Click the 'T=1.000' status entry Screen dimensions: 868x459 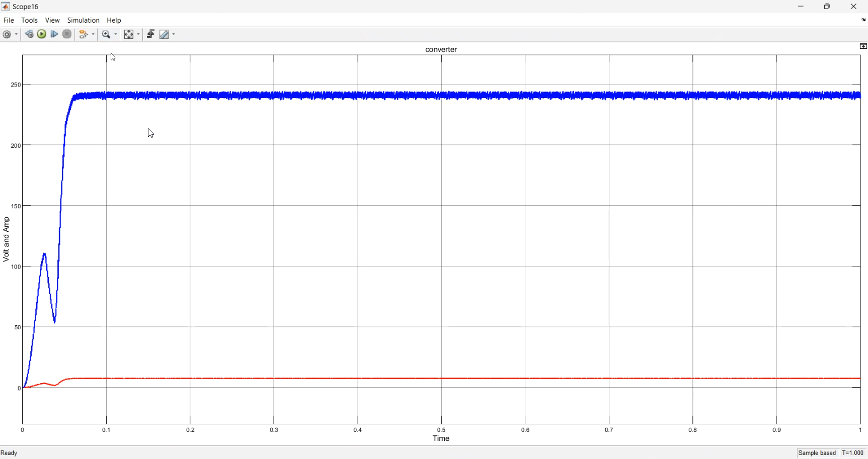pyautogui.click(x=853, y=453)
